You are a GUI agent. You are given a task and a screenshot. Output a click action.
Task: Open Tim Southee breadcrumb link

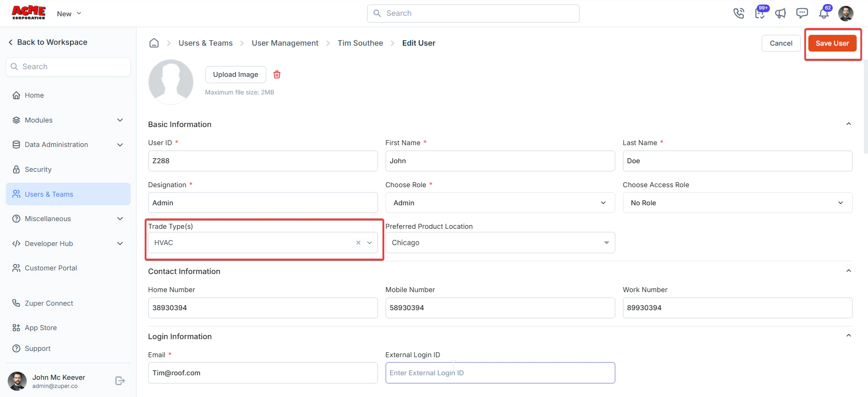360,43
